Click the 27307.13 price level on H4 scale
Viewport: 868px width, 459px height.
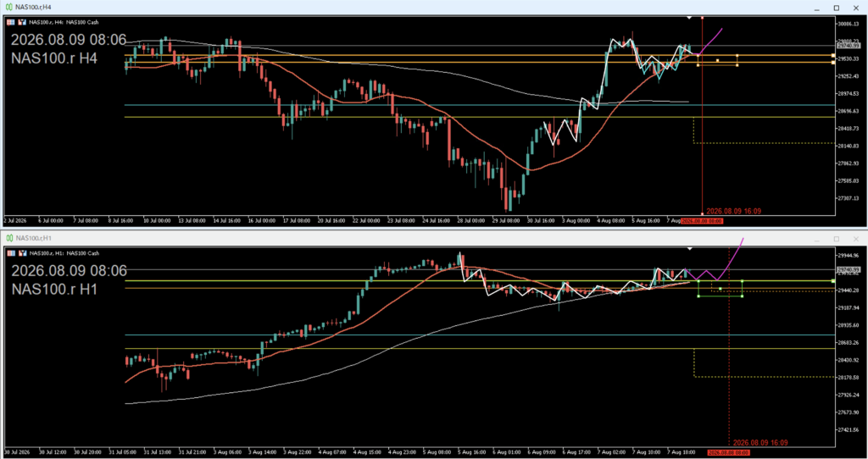[x=848, y=198]
